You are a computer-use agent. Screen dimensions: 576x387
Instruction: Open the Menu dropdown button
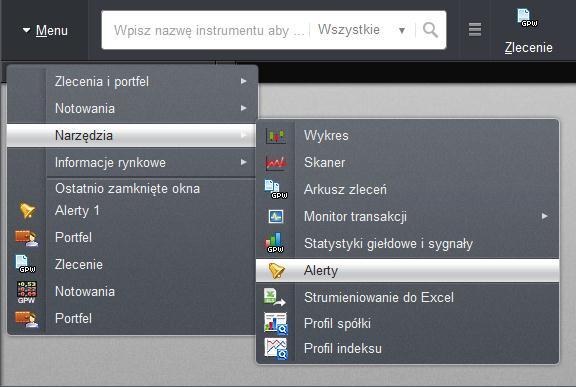(45, 30)
